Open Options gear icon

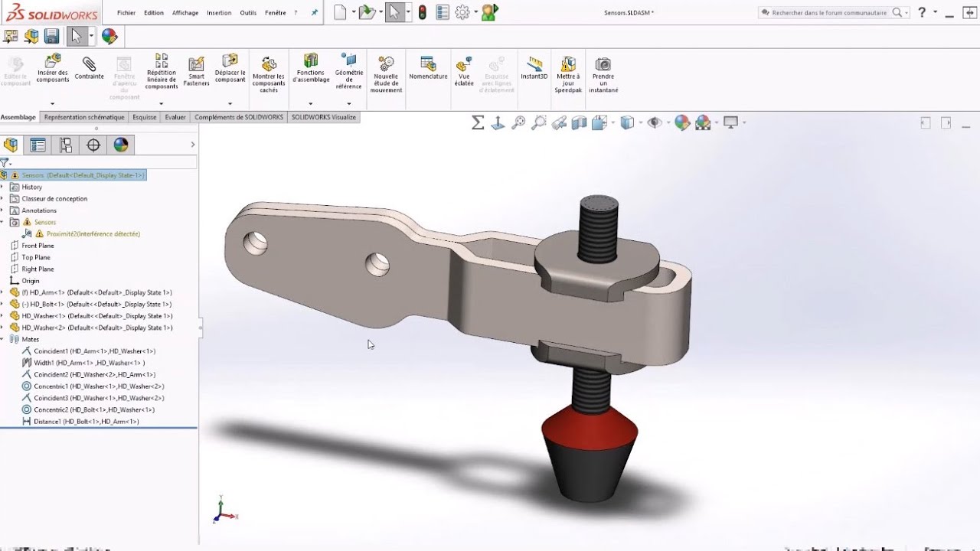[462, 12]
